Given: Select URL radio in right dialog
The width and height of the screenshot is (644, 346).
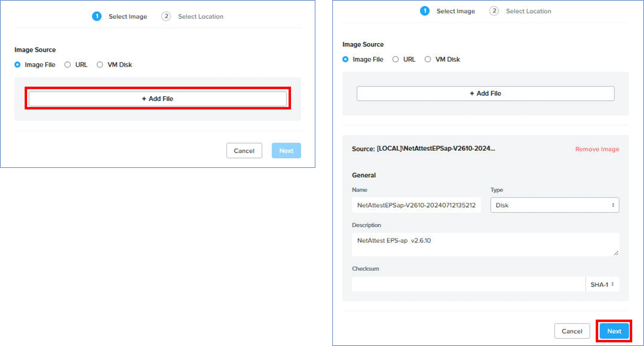Looking at the screenshot, I should pos(396,59).
